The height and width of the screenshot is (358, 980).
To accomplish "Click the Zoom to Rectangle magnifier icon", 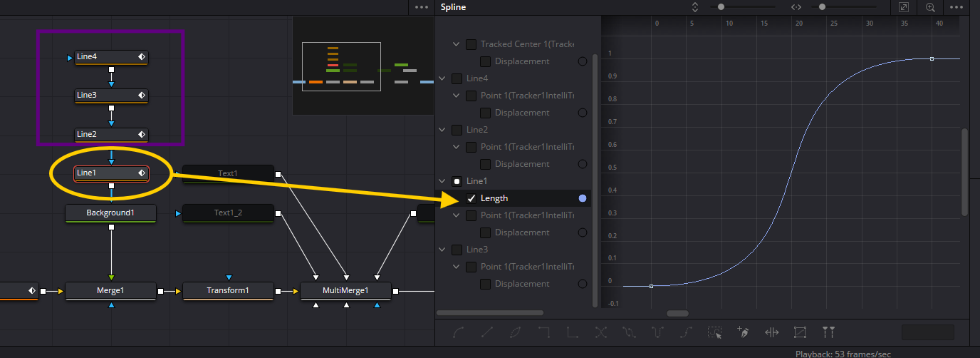I will pyautogui.click(x=930, y=7).
